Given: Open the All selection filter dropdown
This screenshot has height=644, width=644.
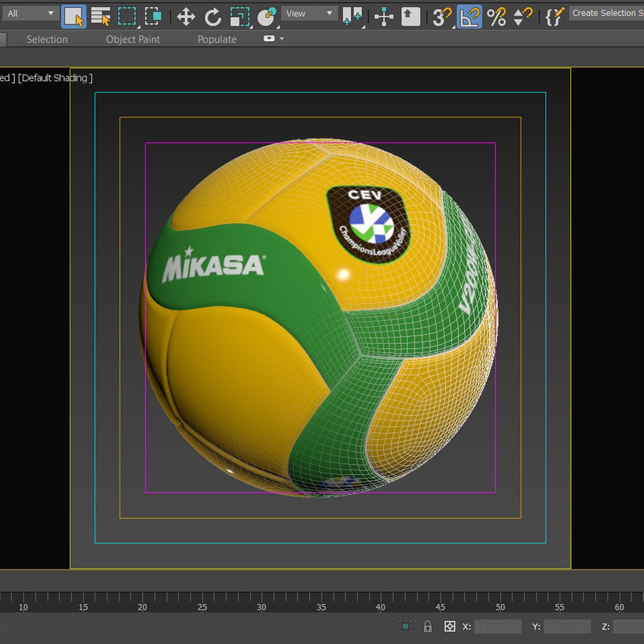Looking at the screenshot, I should tap(30, 14).
